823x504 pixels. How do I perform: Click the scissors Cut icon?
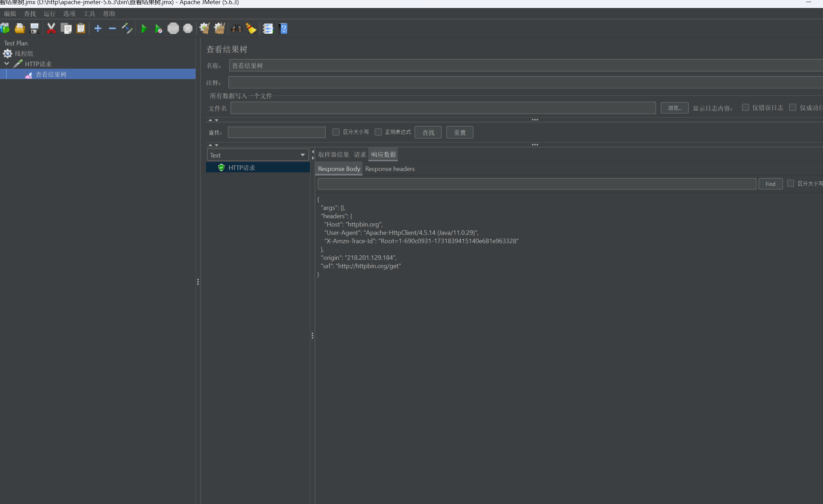tap(51, 28)
